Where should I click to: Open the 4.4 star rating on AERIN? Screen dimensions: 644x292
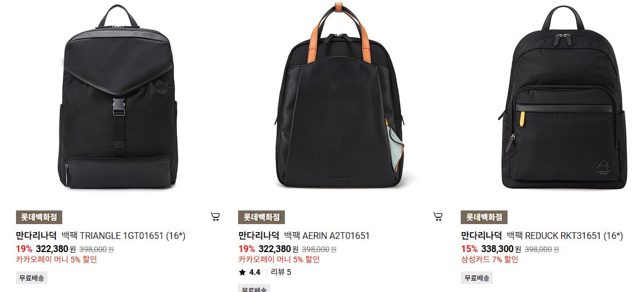pos(249,272)
